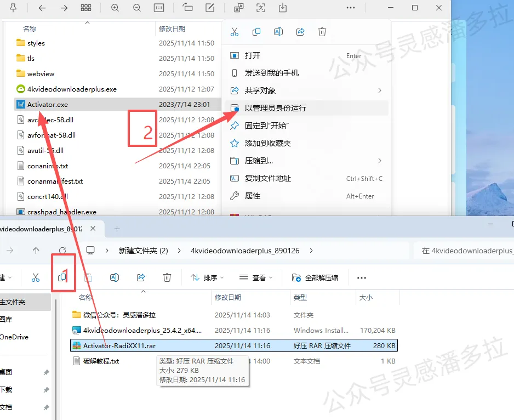Add a new Explorer tab with the plus button
The width and height of the screenshot is (514, 420).
pos(117,229)
